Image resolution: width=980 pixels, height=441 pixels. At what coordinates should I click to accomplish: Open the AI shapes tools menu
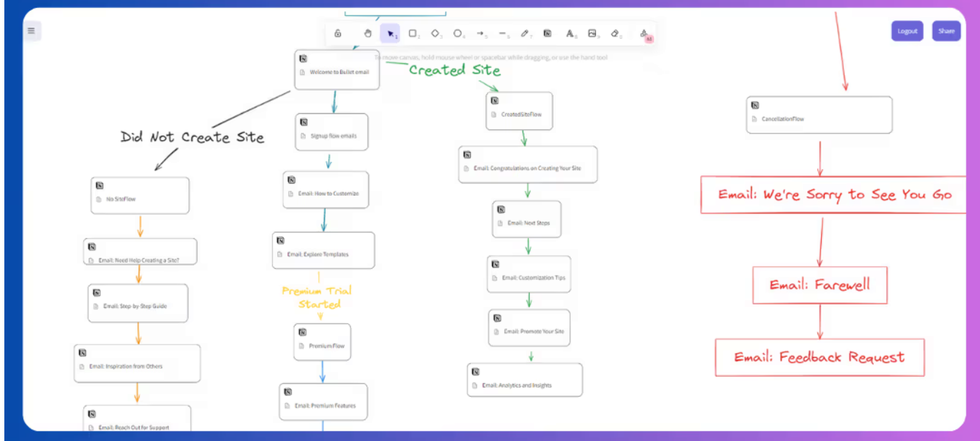click(644, 35)
